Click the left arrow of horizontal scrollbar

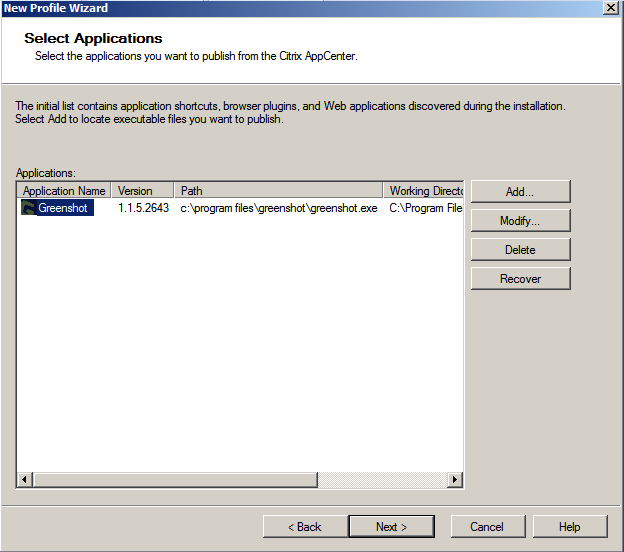point(25,480)
